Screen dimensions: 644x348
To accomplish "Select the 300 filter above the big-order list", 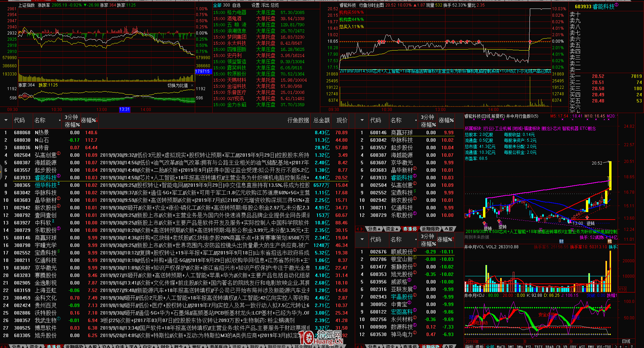I will [226, 5].
